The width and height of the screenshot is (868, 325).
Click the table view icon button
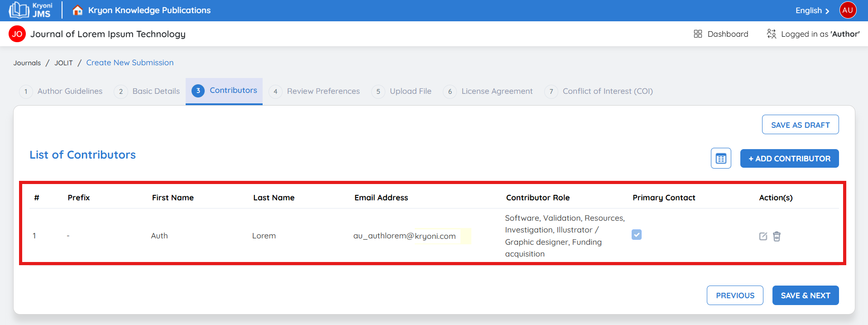721,159
